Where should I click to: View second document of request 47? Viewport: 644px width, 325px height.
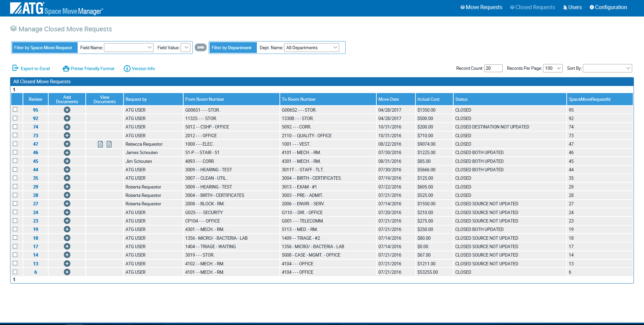click(109, 144)
